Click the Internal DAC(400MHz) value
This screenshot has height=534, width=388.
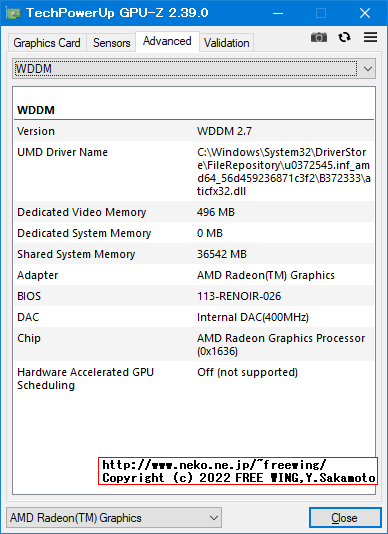click(253, 317)
